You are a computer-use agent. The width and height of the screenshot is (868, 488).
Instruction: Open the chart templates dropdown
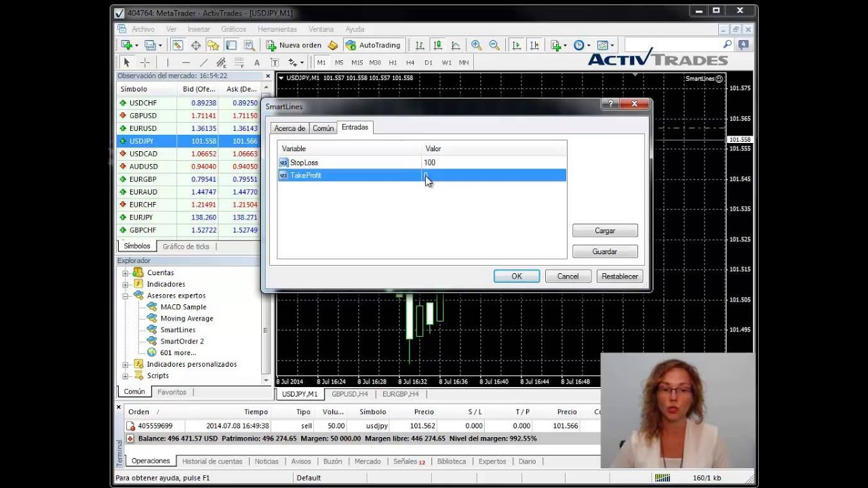point(605,45)
